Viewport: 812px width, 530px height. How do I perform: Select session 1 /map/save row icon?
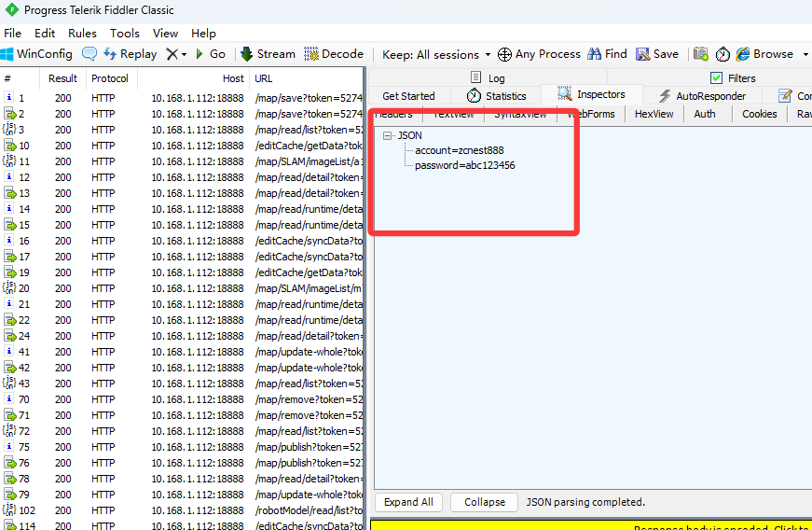pyautogui.click(x=9, y=97)
